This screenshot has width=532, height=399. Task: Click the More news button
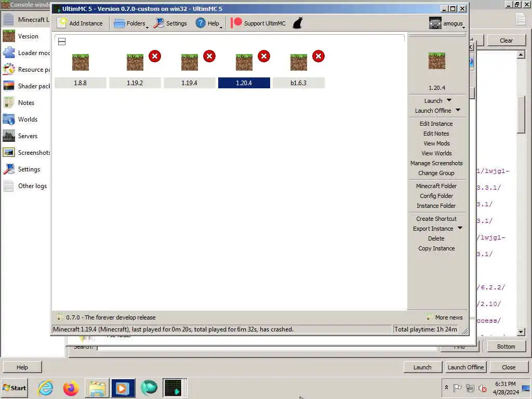pyautogui.click(x=445, y=317)
